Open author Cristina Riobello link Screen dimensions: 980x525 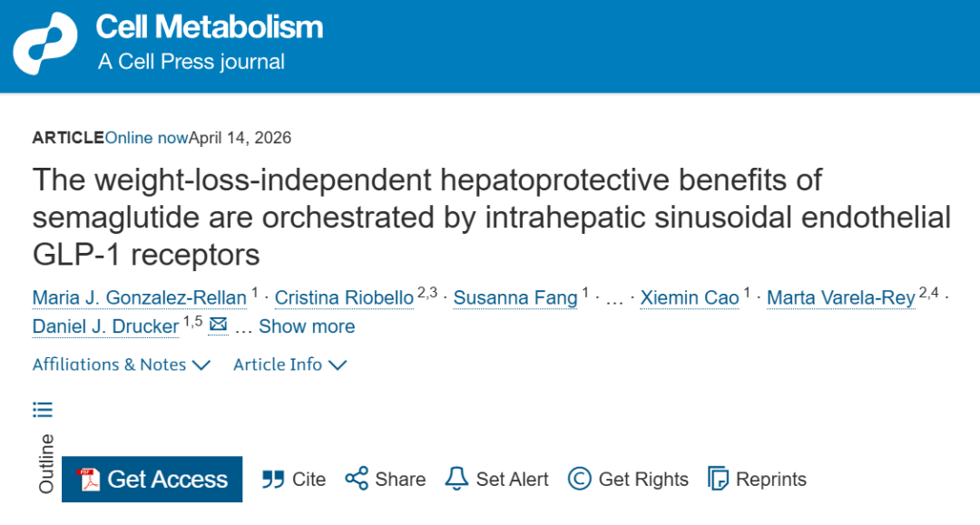[x=344, y=298]
